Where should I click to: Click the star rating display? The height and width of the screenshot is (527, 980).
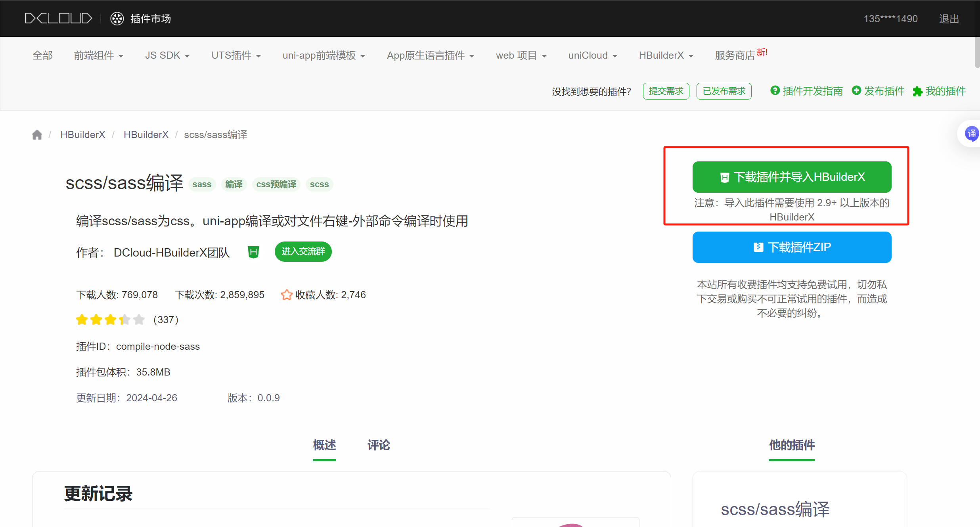(x=110, y=320)
